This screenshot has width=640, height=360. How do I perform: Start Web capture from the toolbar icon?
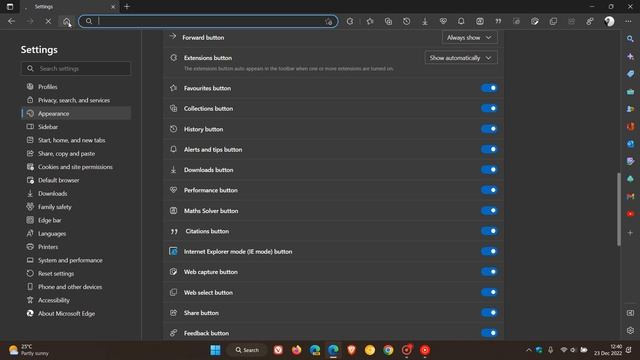(535, 21)
